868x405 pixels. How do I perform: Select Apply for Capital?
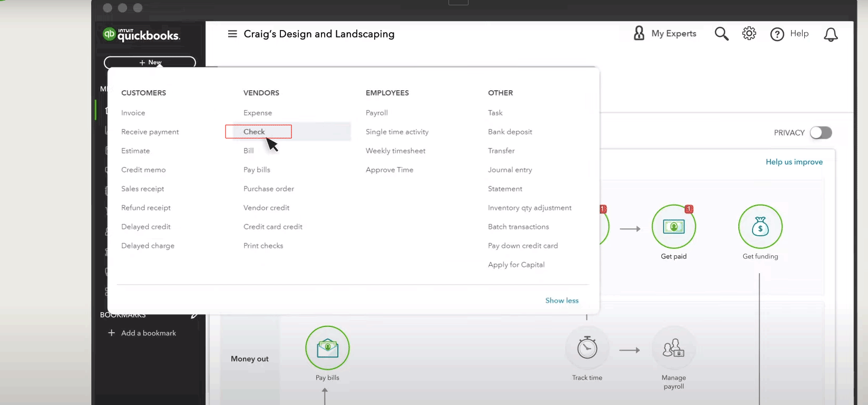point(516,265)
